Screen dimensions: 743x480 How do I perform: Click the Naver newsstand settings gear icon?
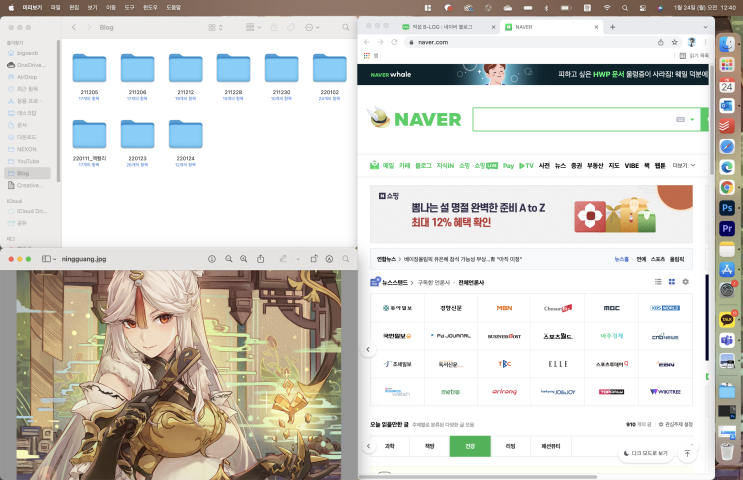click(x=685, y=282)
